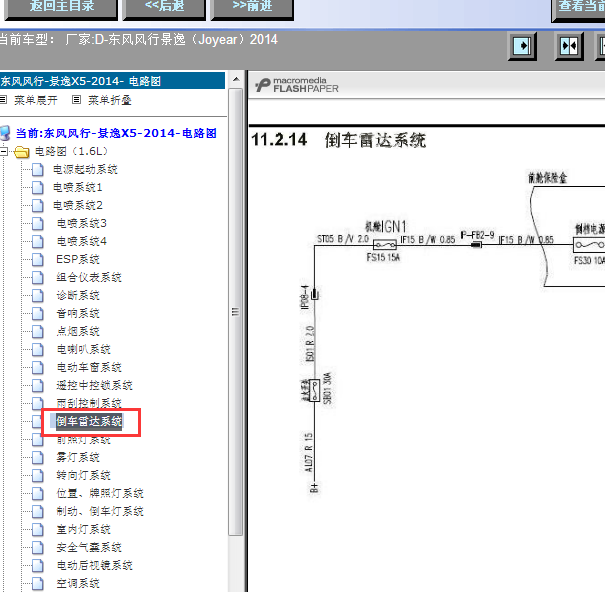Click the Macromedia FlashPaper logo

pos(296,85)
